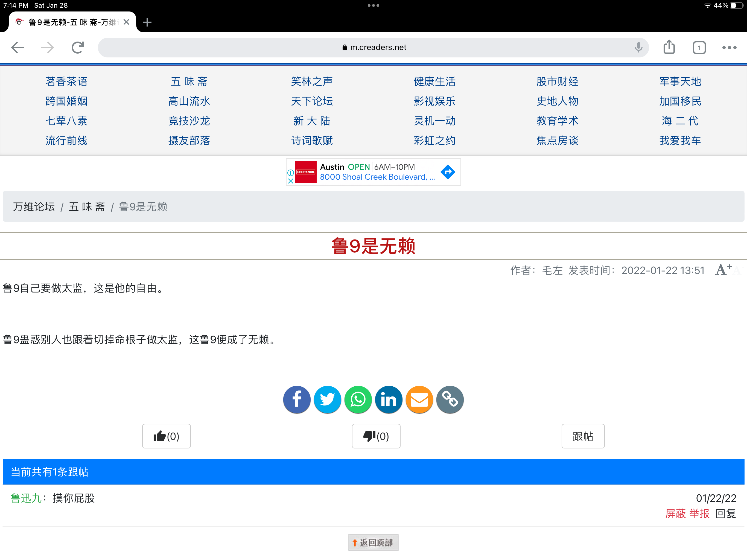Go back using the browser back arrow
The width and height of the screenshot is (747, 560).
[x=17, y=47]
